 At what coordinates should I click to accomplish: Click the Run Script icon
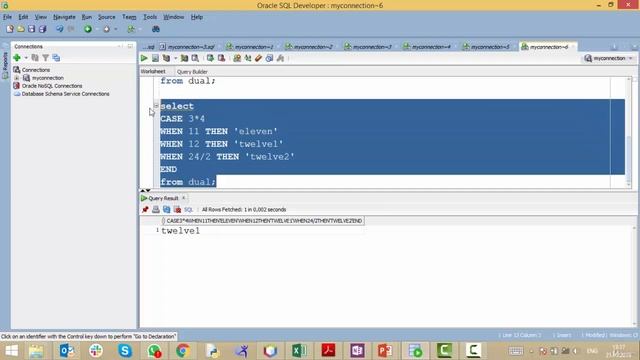[x=155, y=58]
